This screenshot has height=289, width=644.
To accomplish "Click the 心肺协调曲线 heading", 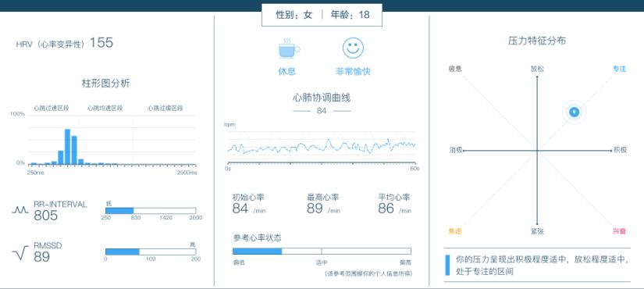I will 322,98.
